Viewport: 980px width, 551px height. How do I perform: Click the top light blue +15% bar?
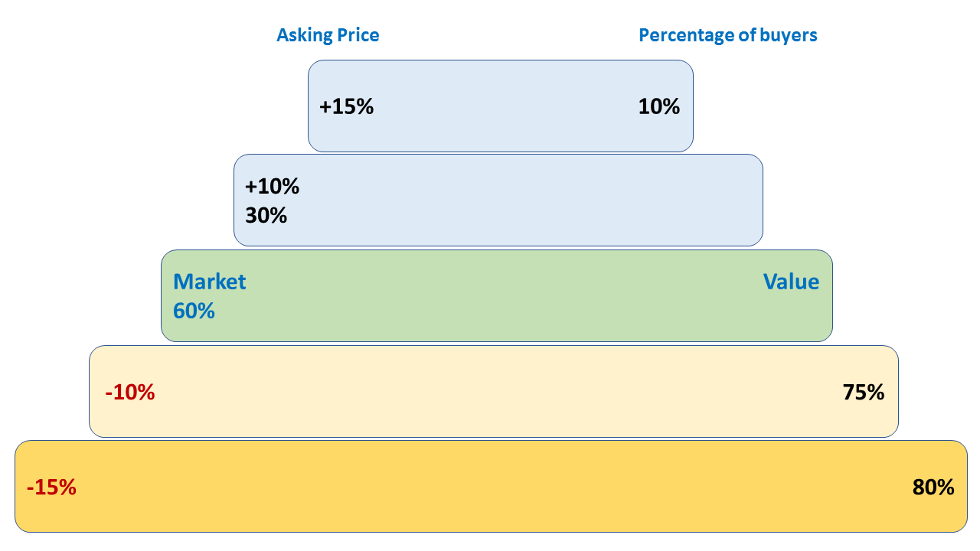pos(501,106)
